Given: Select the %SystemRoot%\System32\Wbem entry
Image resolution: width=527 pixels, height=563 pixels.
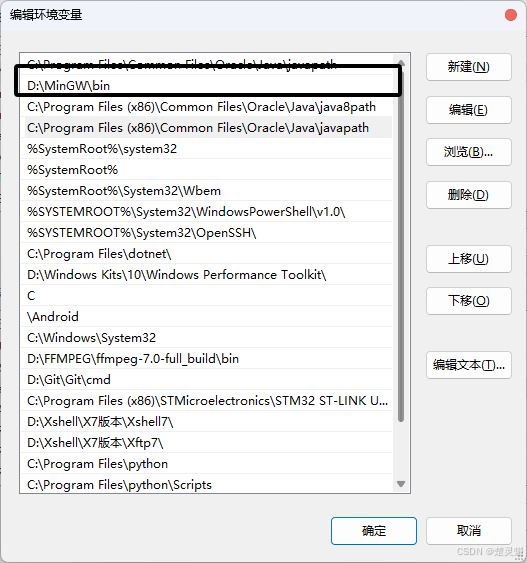Looking at the screenshot, I should pyautogui.click(x=206, y=191).
